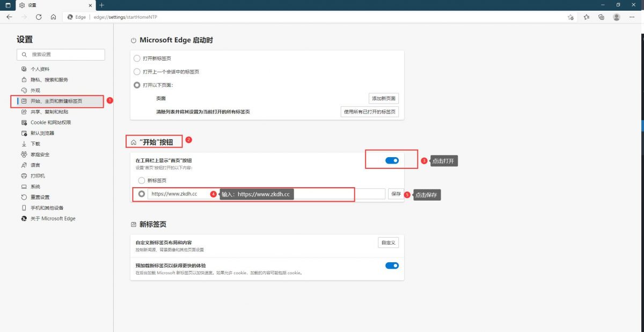Viewport: 644px width, 332px height.
Task: Click the home icon in toolbar
Action: [x=53, y=17]
